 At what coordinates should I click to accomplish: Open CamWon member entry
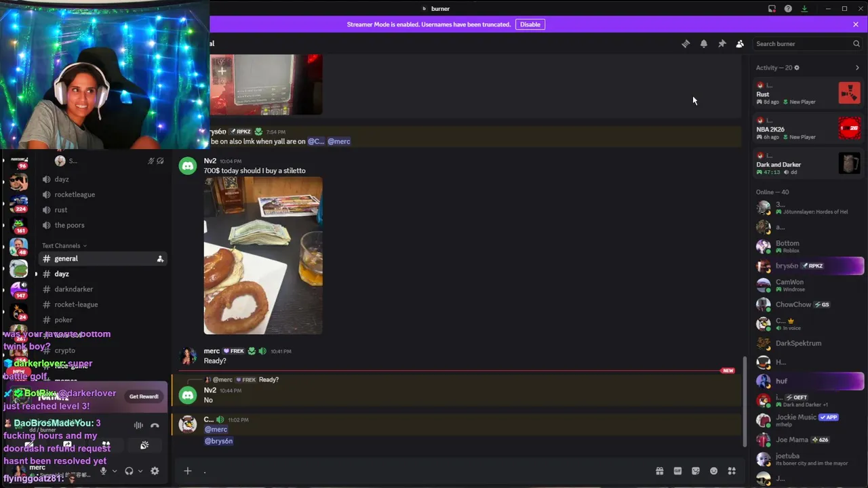click(808, 285)
